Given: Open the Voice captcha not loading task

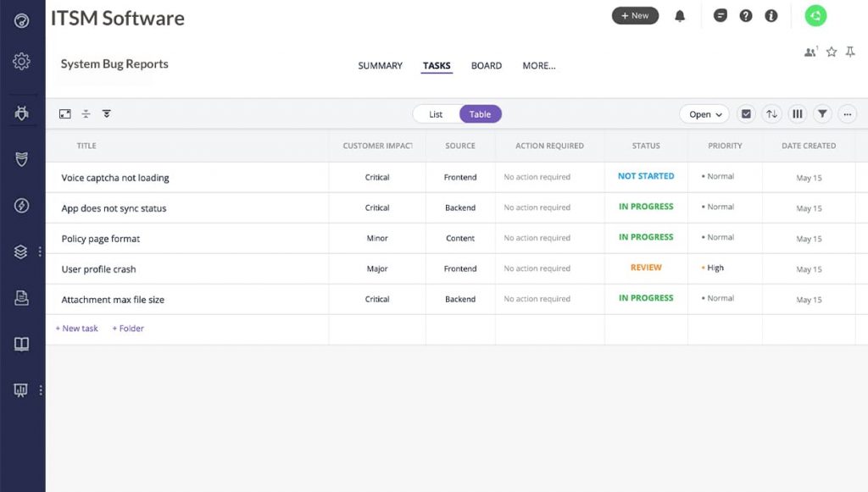Looking at the screenshot, I should tap(115, 178).
